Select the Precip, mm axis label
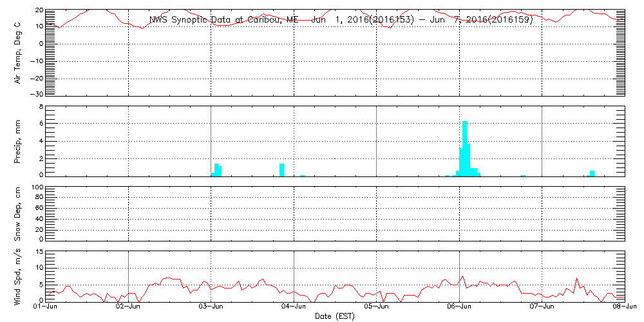 point(18,140)
